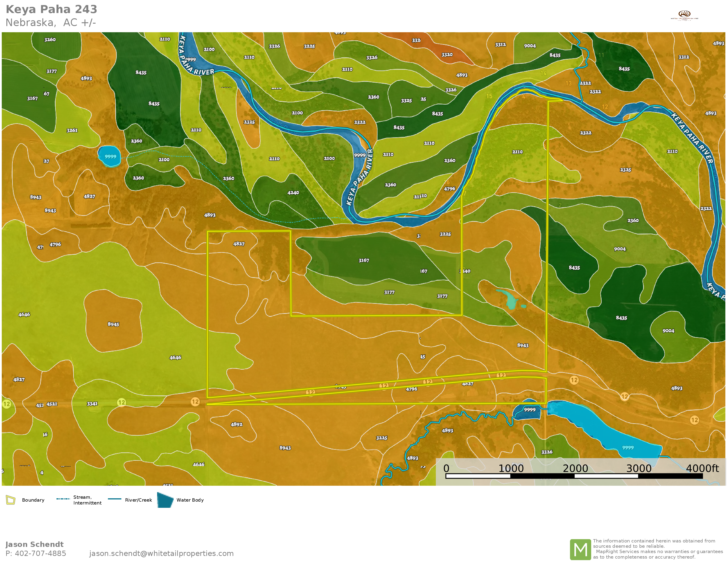Image resolution: width=728 pixels, height=563 pixels.
Task: Click the phone number 402-707-4885
Action: click(x=40, y=553)
